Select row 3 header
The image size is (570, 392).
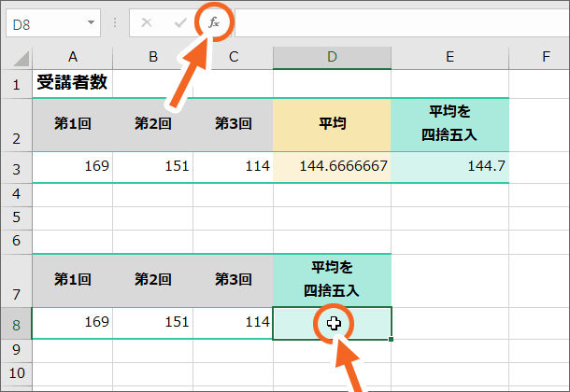coord(16,168)
